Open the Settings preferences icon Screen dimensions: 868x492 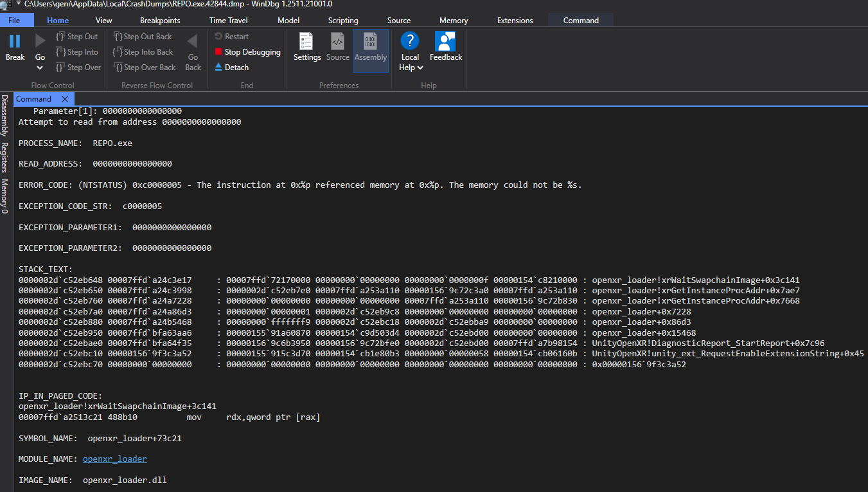pyautogui.click(x=307, y=42)
